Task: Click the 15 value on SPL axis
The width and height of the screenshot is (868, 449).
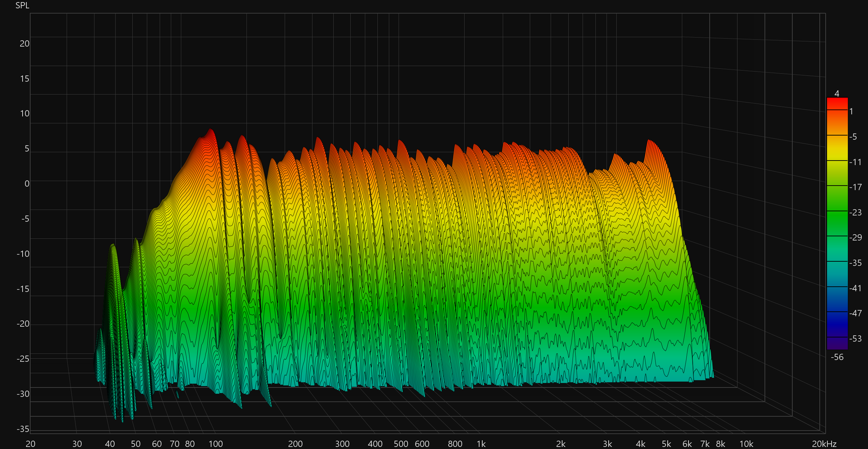Action: coord(24,79)
